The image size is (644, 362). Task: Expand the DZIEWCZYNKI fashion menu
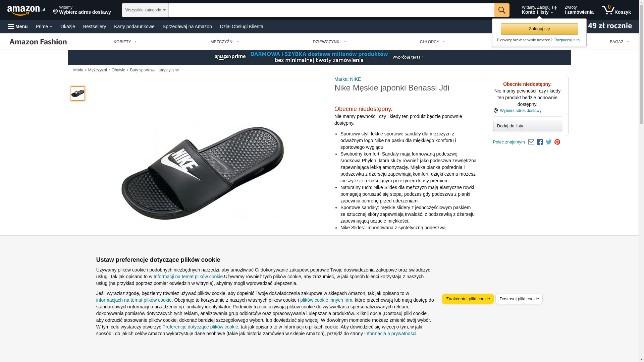pos(329,42)
